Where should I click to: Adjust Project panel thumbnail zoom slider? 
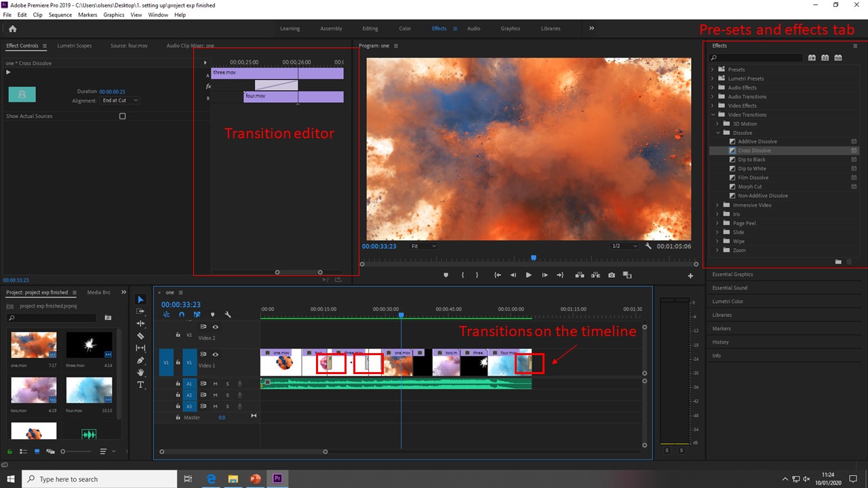coord(77,451)
